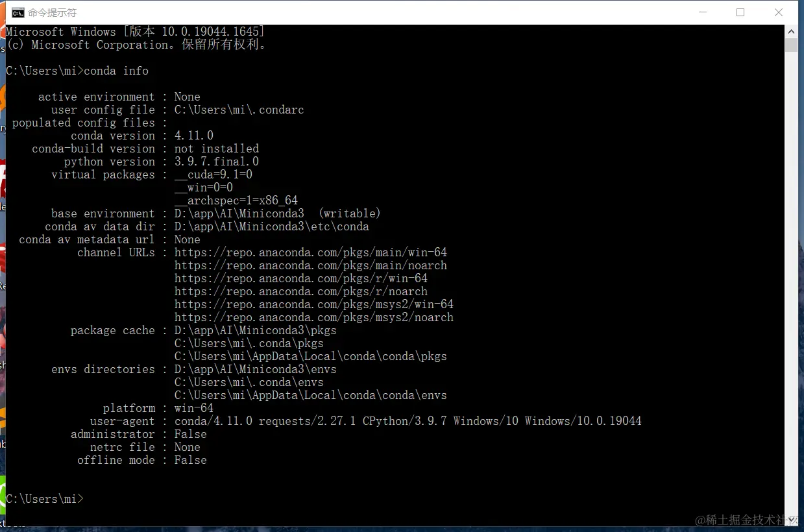Click the pkgs/r/noarch channel URL
Viewport: 804px width, 532px height.
tap(301, 291)
